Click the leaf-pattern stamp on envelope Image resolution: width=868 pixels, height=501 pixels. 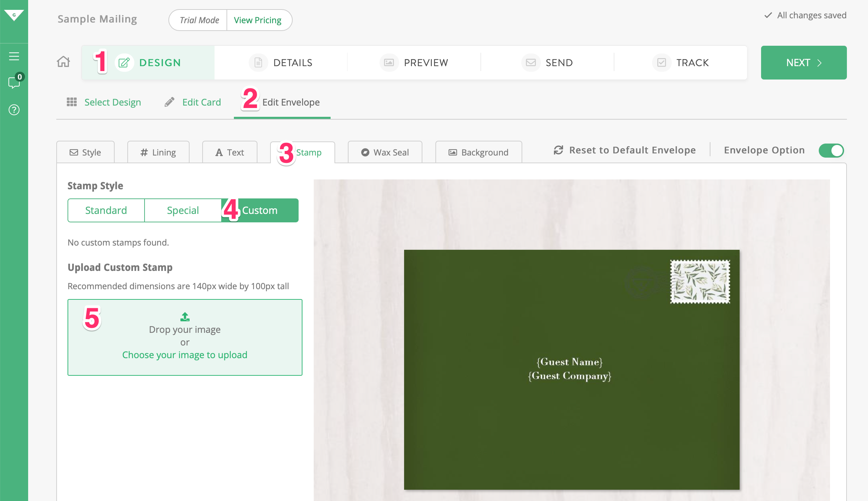pyautogui.click(x=700, y=282)
